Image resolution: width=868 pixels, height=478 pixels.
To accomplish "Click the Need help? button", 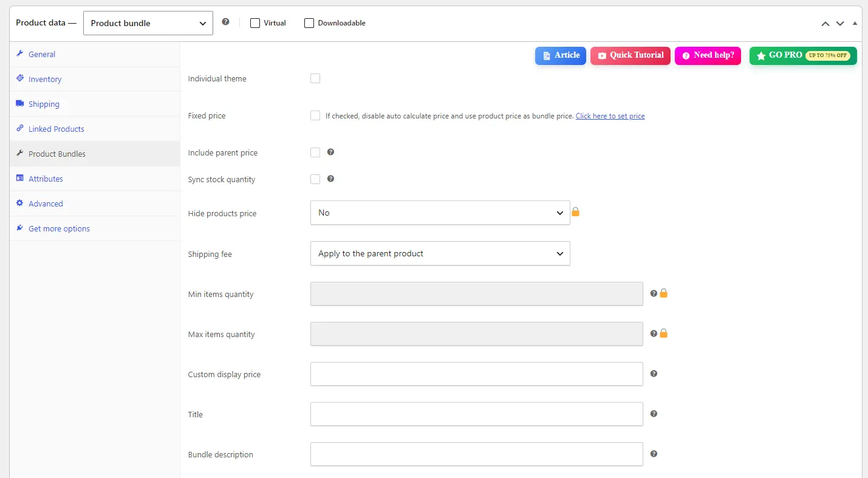I will coord(708,55).
